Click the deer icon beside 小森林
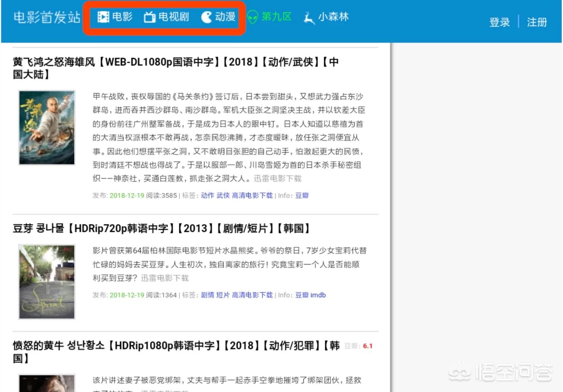 coord(309,18)
